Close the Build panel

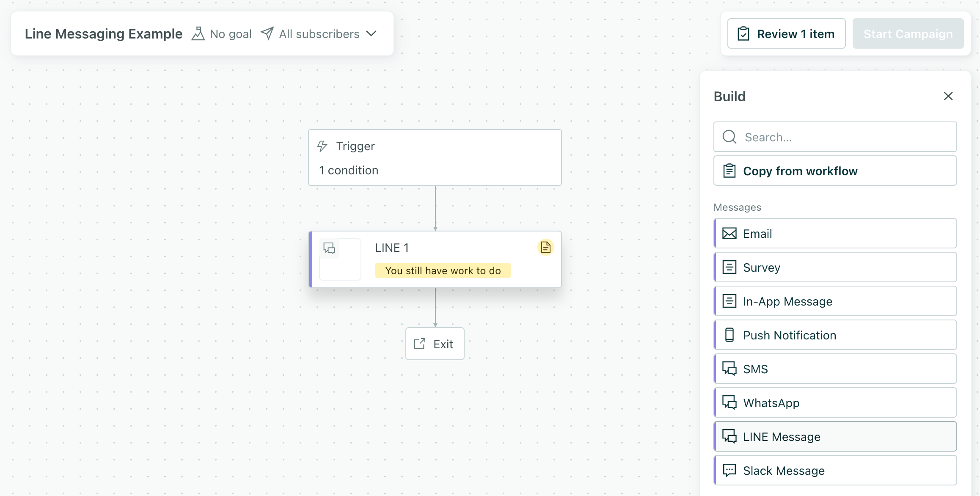(x=948, y=96)
